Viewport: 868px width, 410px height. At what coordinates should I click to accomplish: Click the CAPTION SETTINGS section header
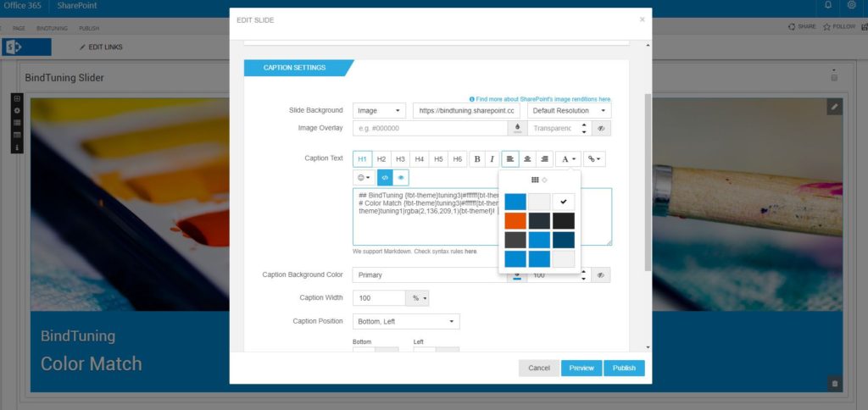[294, 68]
